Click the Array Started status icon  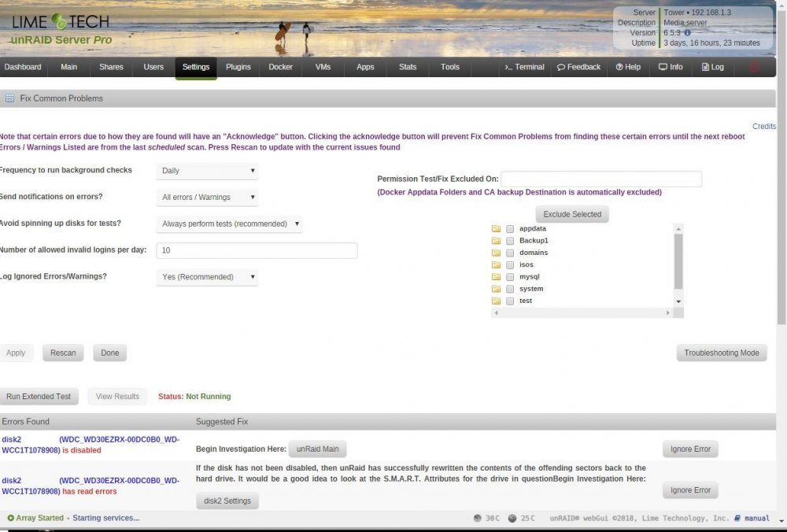click(x=10, y=518)
